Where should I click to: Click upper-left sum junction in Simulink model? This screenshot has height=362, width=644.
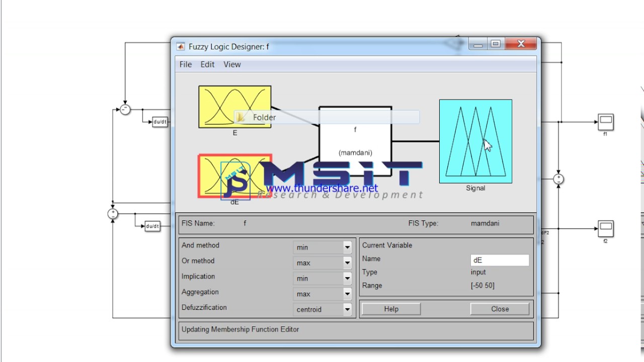(x=125, y=109)
